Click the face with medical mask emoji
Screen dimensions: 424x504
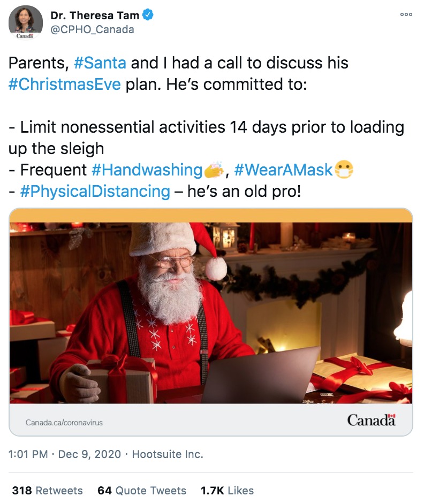tap(344, 170)
